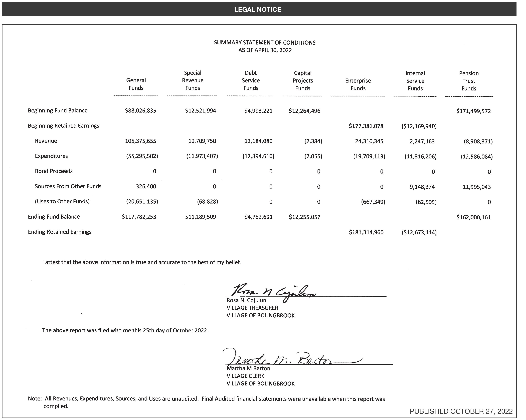
Task: Click the General Funds revenue value 105,375,655
Action: click(x=141, y=141)
